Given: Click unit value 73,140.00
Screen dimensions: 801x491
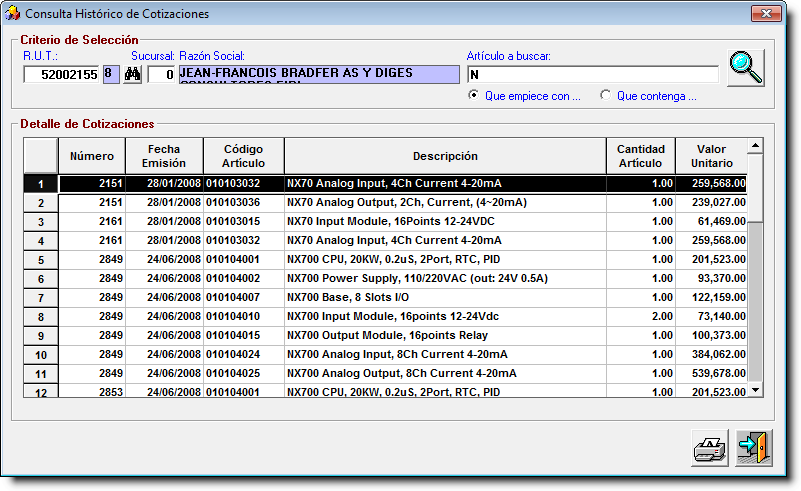Looking at the screenshot, I should [722, 316].
